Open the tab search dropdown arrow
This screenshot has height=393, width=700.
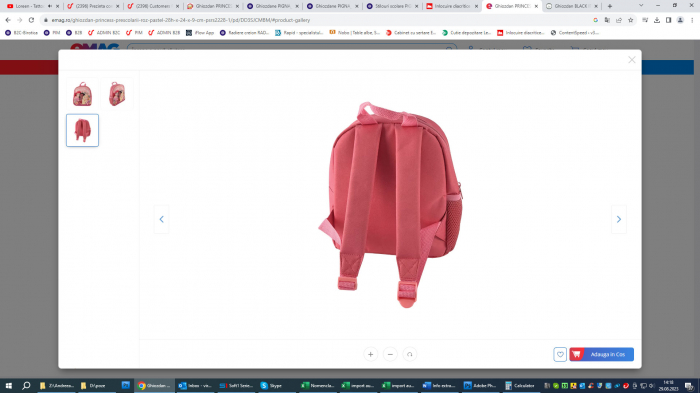pyautogui.click(x=641, y=6)
